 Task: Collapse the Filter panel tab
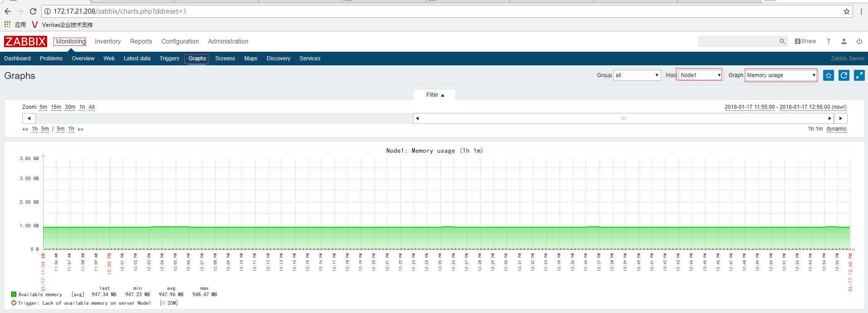tap(434, 95)
